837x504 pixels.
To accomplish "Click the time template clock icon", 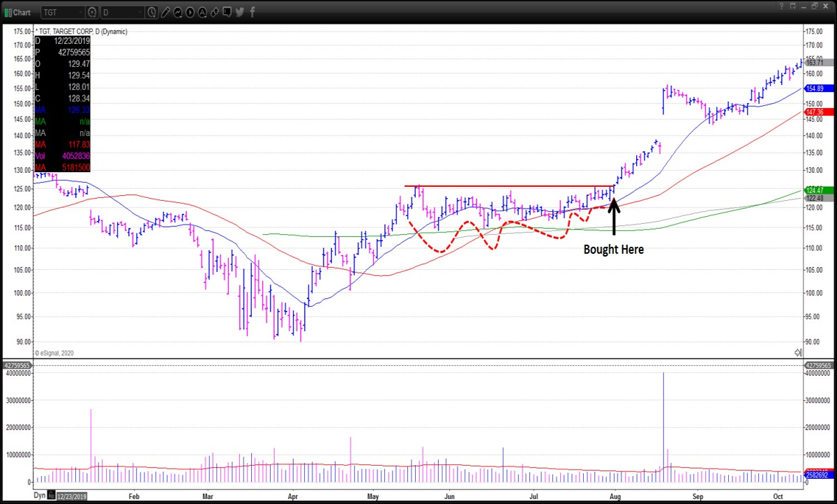I will click(x=152, y=13).
